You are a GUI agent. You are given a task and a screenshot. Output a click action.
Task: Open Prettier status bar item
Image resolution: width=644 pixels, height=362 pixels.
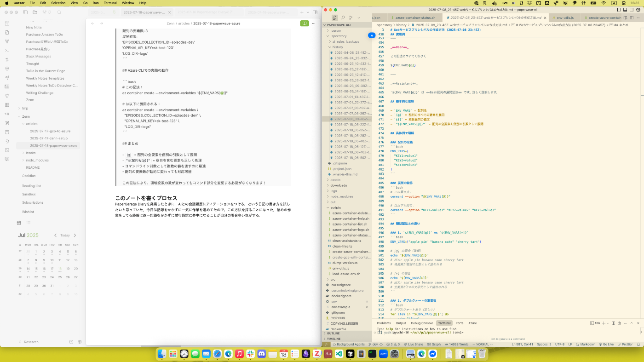[x=625, y=344]
